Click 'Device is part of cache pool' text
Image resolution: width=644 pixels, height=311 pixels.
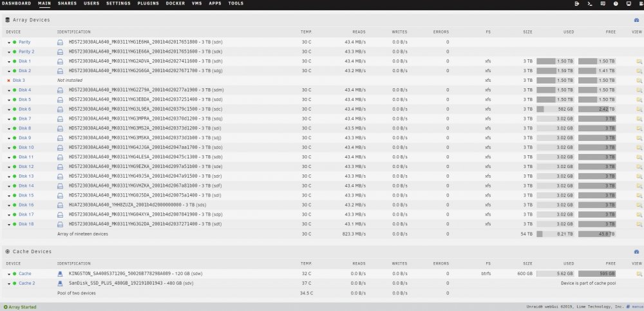click(x=588, y=283)
